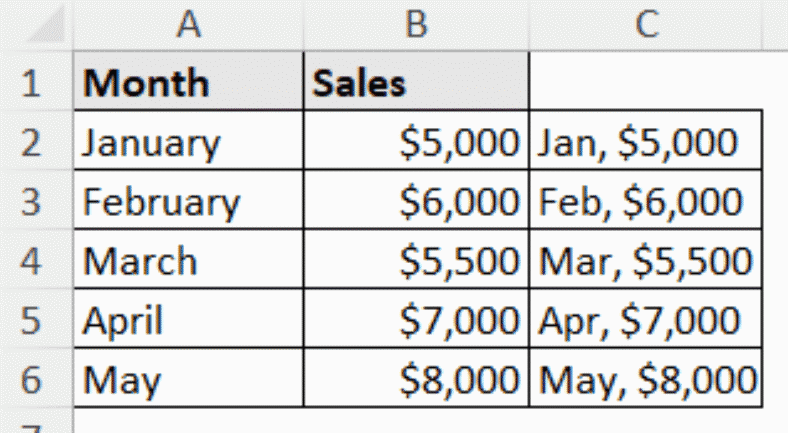Select column B header

(416, 24)
